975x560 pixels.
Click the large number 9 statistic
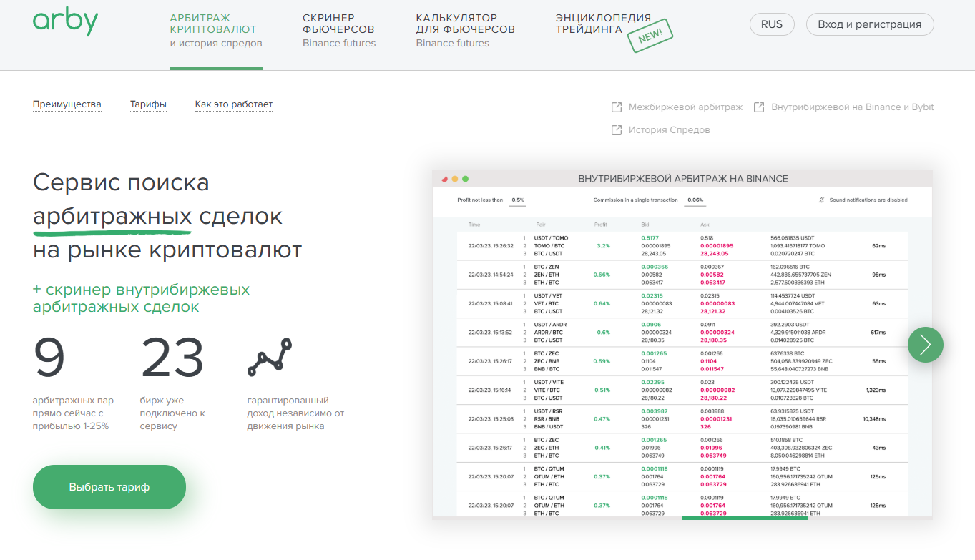click(x=49, y=358)
